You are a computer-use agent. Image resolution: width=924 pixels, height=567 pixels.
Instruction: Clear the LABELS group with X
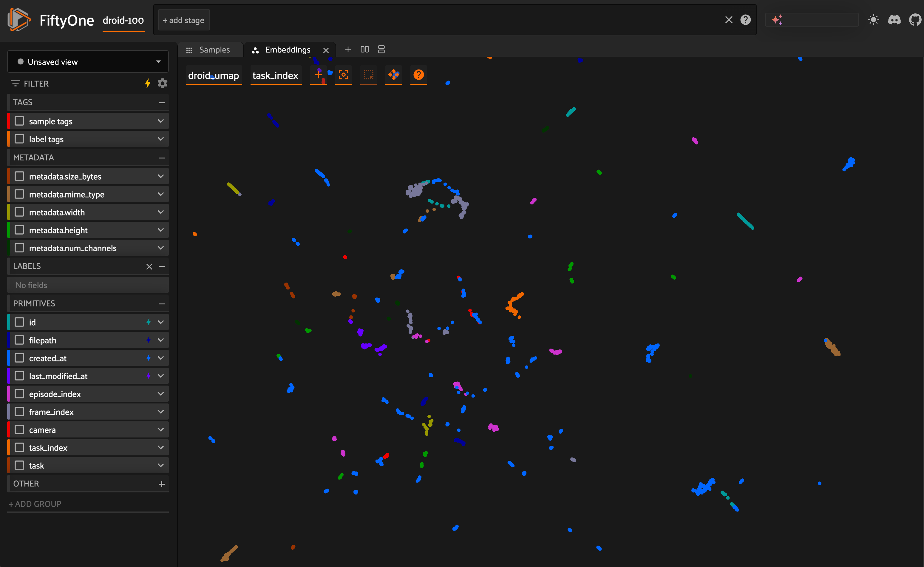149,266
